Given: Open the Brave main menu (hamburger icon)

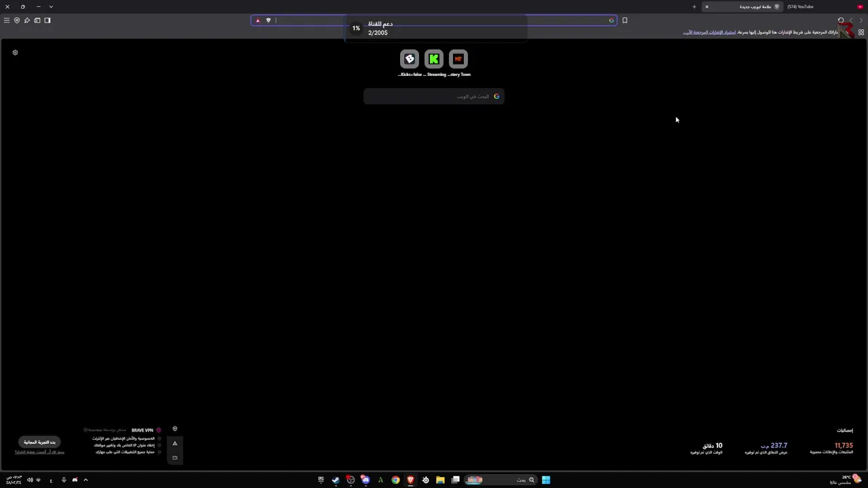Looking at the screenshot, I should pyautogui.click(x=7, y=20).
